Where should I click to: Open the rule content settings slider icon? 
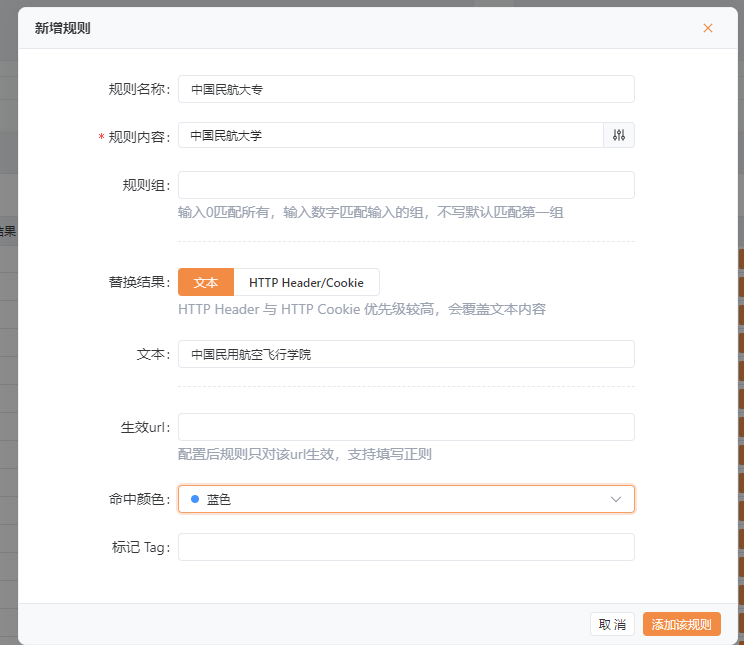pyautogui.click(x=619, y=135)
